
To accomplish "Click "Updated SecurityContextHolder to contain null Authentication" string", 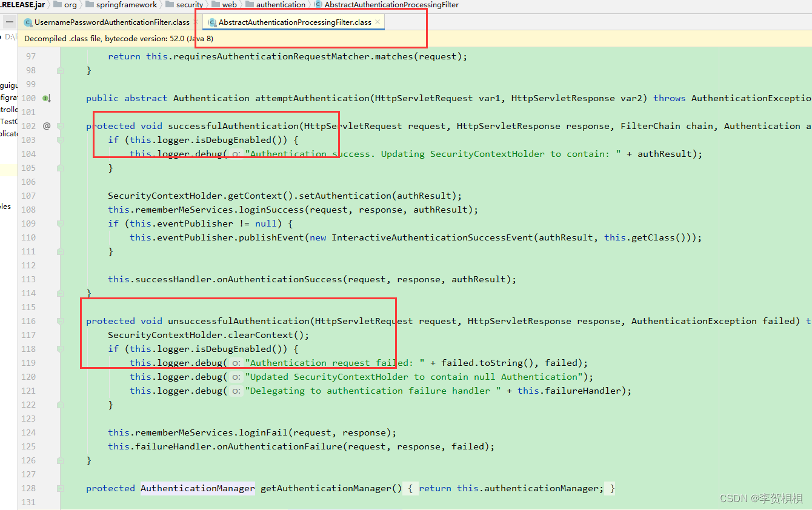I will (x=413, y=377).
